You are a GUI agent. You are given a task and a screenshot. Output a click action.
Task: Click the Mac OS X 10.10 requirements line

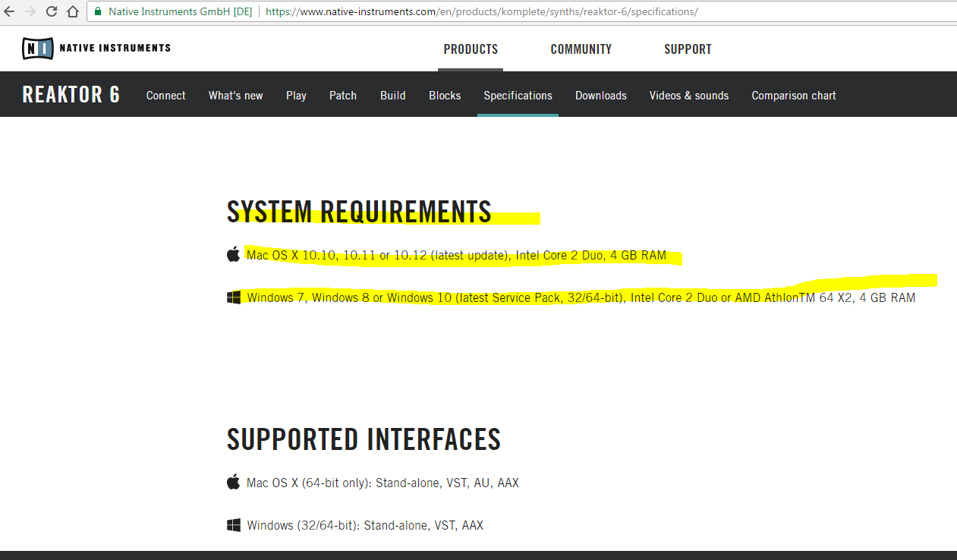pos(456,255)
